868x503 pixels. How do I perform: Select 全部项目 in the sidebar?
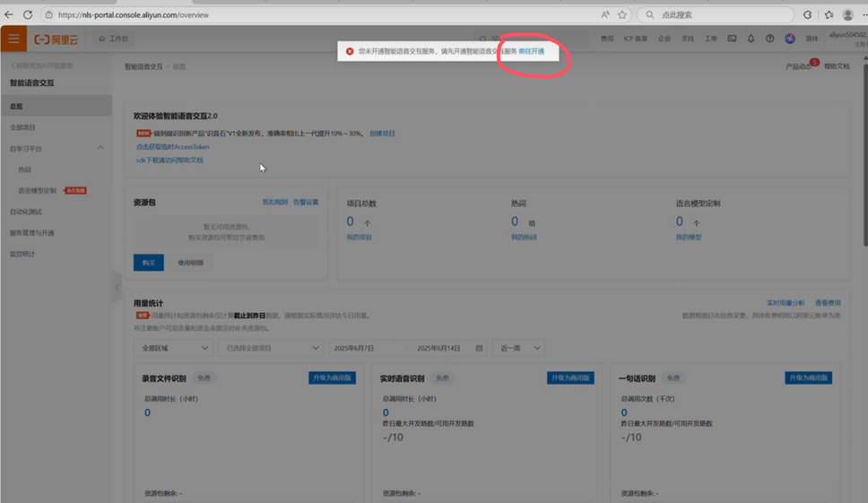[23, 127]
